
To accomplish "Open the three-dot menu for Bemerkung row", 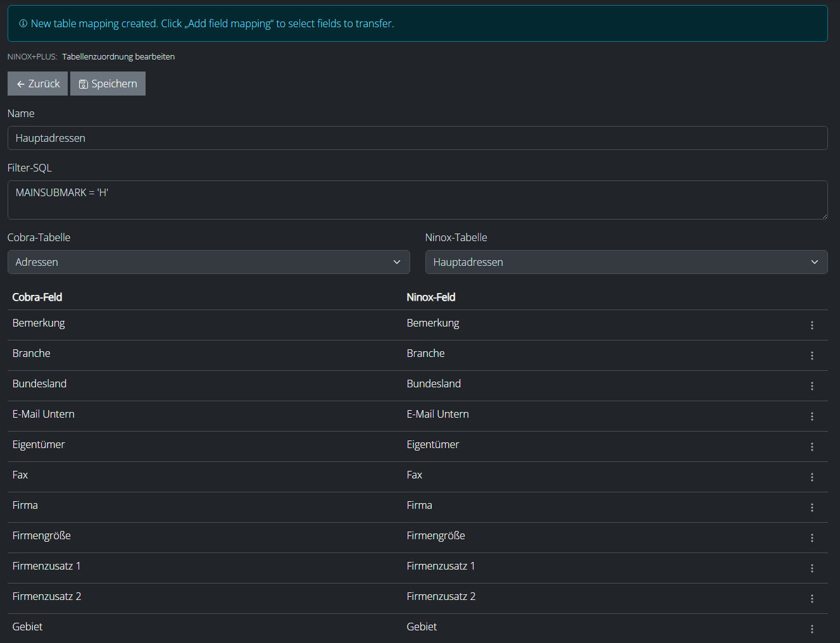I will click(x=812, y=325).
